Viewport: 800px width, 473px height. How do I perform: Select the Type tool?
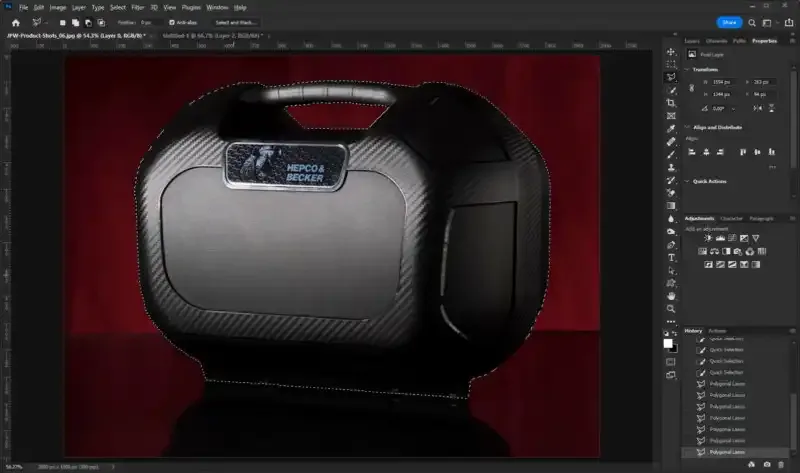[x=671, y=257]
